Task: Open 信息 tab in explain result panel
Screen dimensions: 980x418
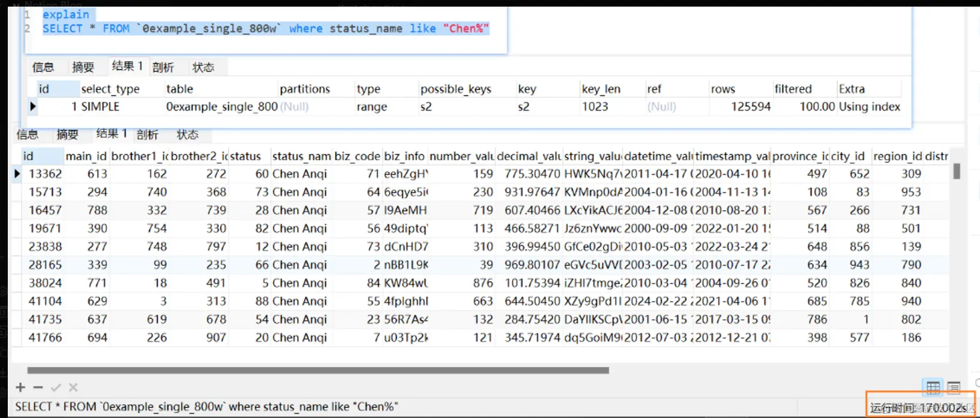Action: (x=43, y=67)
